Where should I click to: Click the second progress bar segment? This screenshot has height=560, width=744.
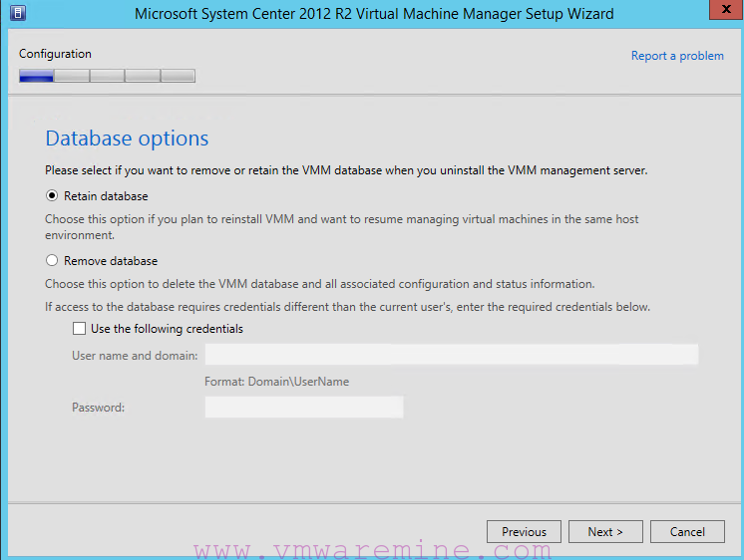[x=72, y=76]
